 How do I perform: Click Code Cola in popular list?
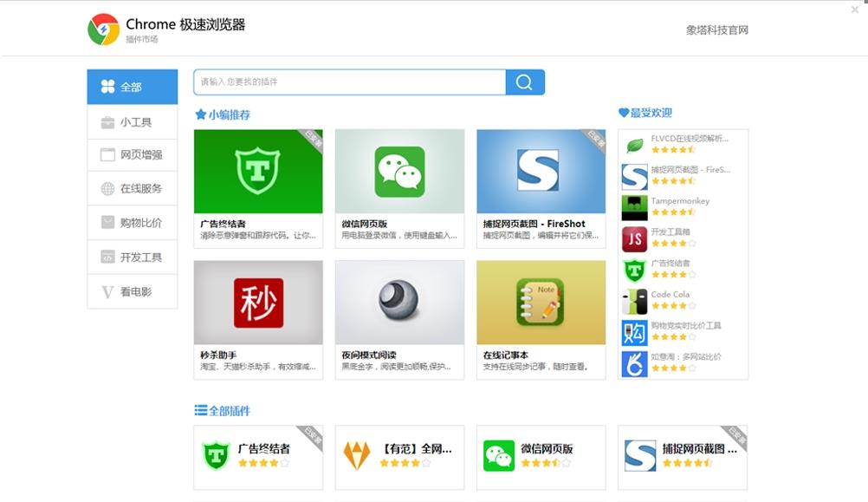pyautogui.click(x=670, y=295)
